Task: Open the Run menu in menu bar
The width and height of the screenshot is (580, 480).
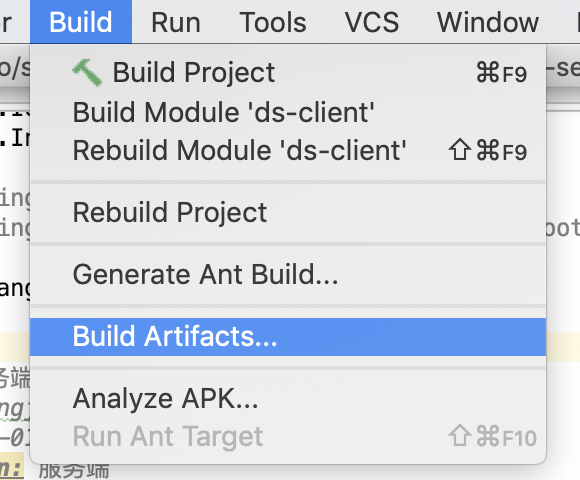Action: coord(176,22)
